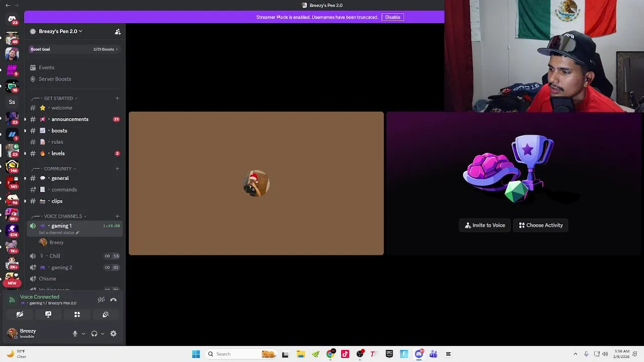Add channel to COMMUNITY category

click(x=117, y=168)
